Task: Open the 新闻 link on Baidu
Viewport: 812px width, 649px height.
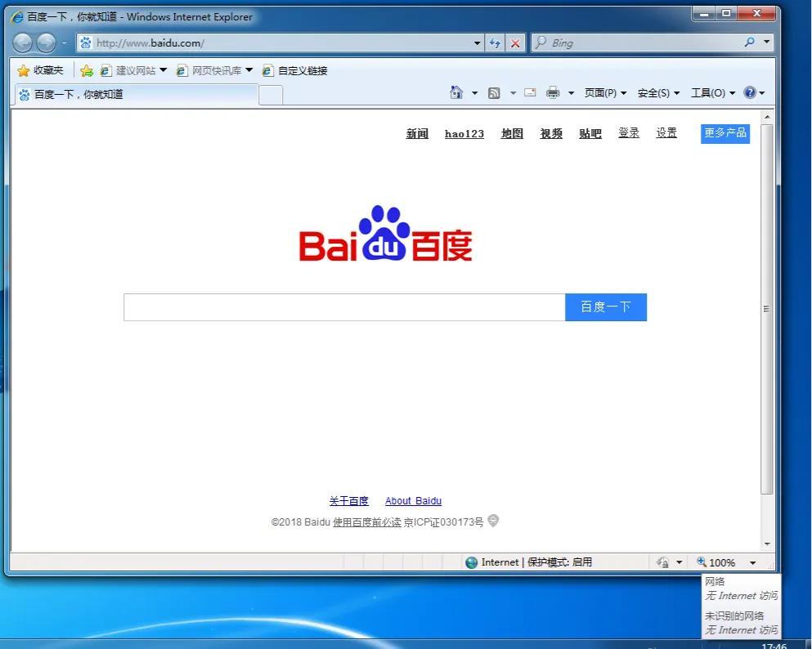Action: 417,133
